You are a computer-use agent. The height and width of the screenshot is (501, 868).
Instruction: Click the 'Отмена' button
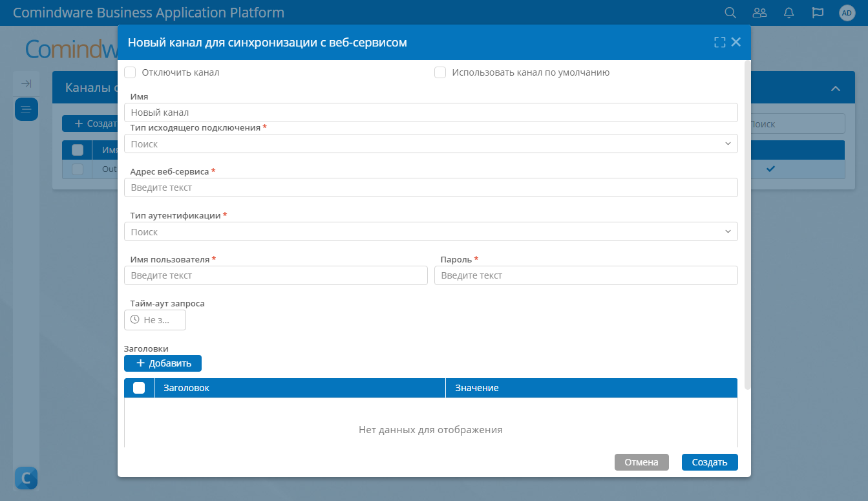click(642, 462)
